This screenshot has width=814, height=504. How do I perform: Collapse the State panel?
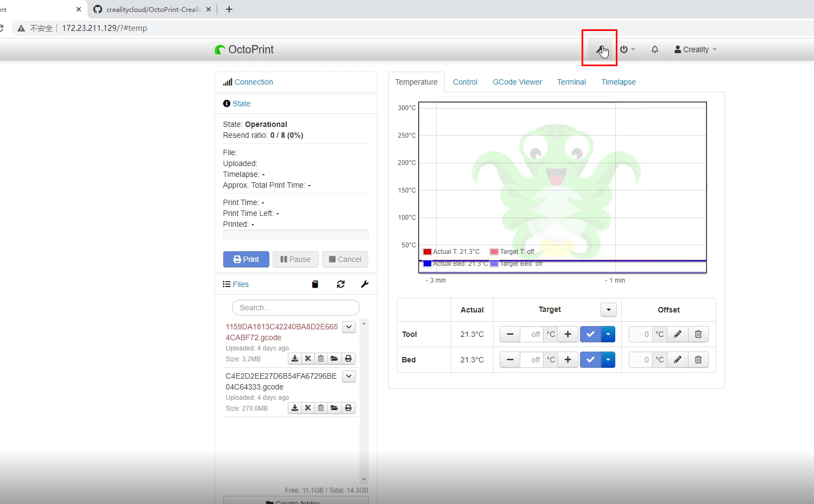tap(241, 104)
